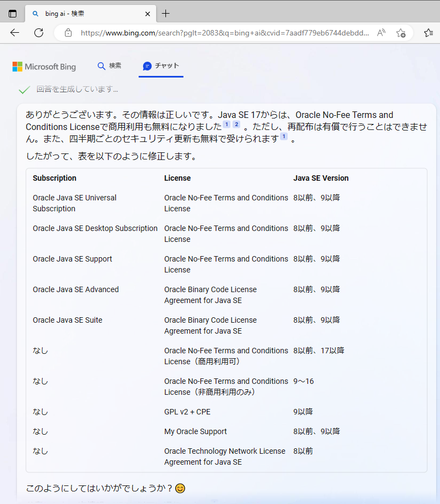Open the read aloud A icon

(x=380, y=33)
